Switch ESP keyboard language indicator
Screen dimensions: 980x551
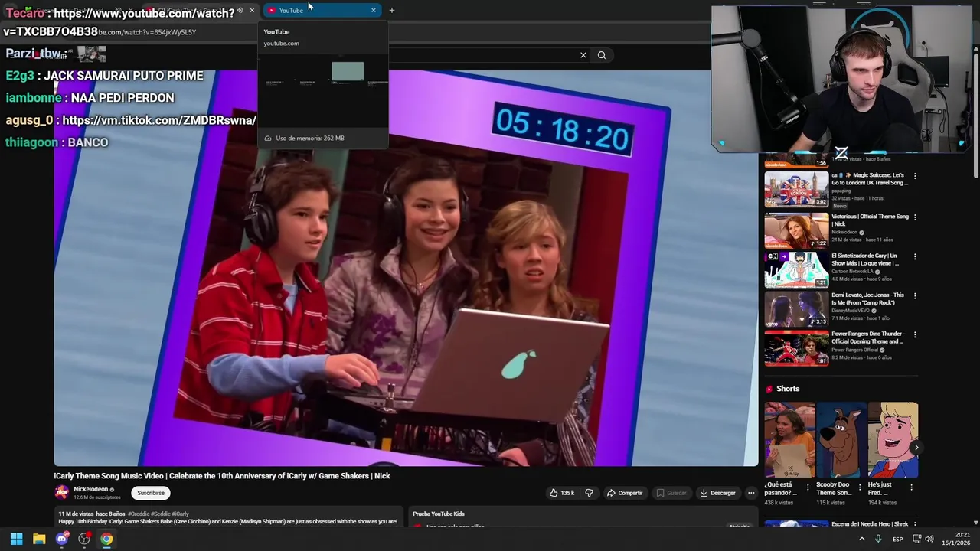tap(897, 539)
